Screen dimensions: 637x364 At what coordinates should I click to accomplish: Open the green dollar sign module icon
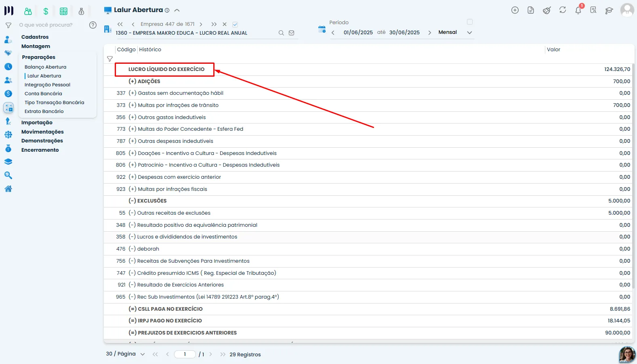tap(46, 11)
